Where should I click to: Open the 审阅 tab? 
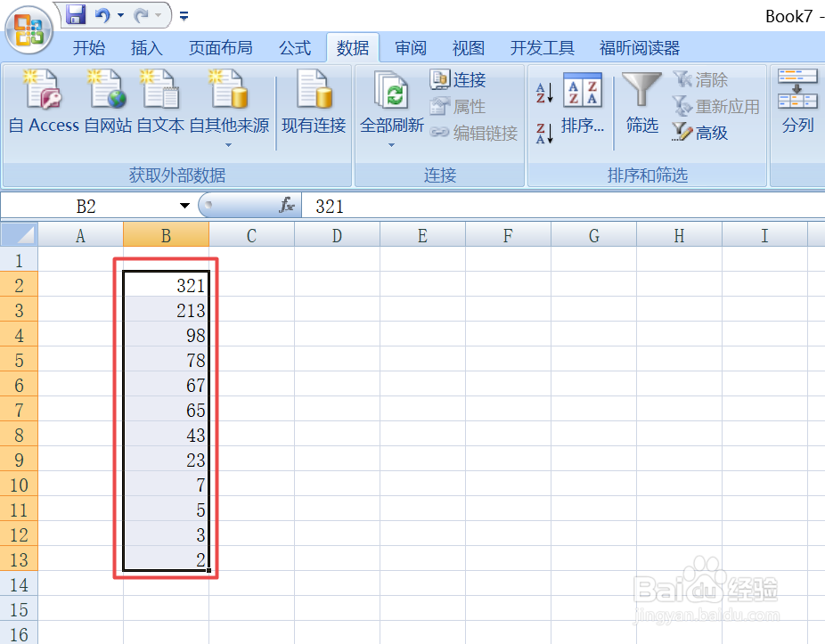[x=411, y=48]
